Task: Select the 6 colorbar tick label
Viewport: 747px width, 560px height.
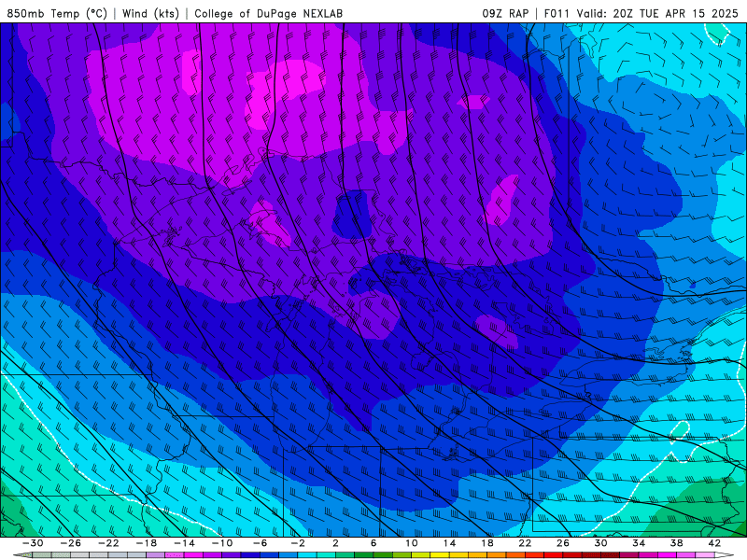Action: click(373, 543)
